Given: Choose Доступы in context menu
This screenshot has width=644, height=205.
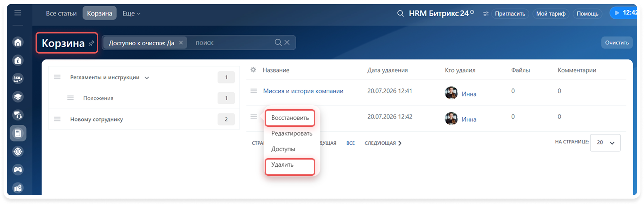Looking at the screenshot, I should [x=283, y=149].
